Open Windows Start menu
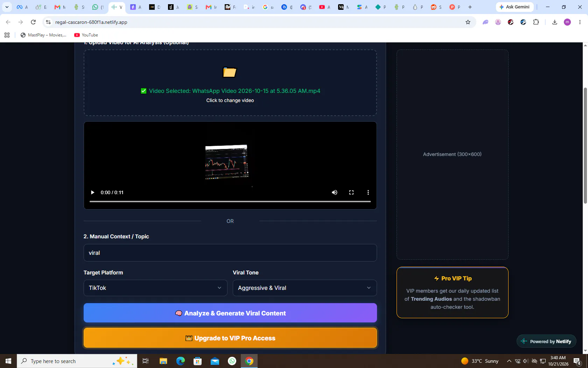This screenshot has width=588, height=368. 8,361
